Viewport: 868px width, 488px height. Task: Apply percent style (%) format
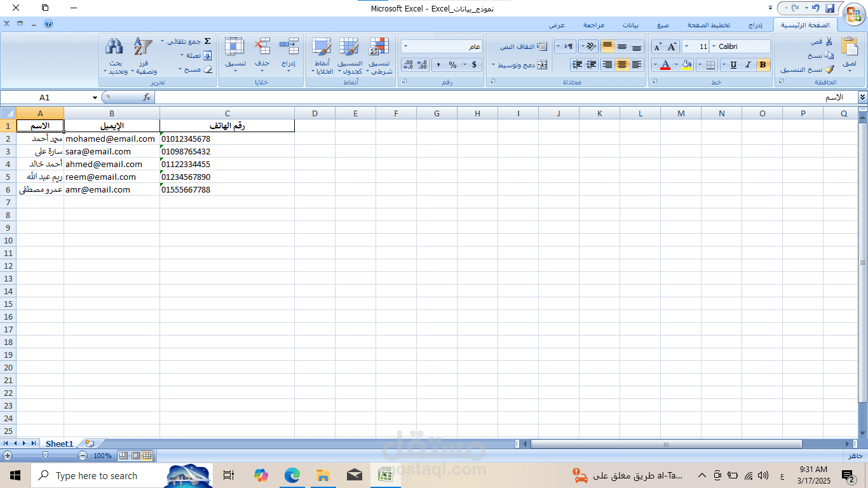(x=452, y=65)
